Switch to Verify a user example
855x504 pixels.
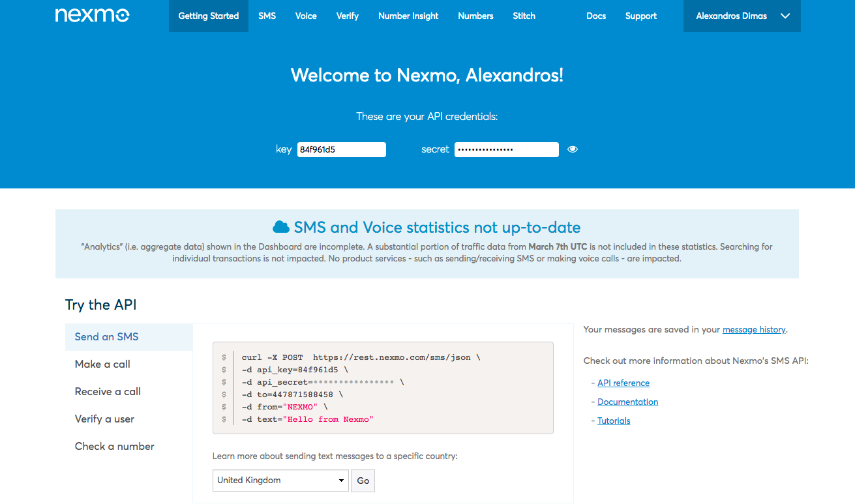coord(104,419)
